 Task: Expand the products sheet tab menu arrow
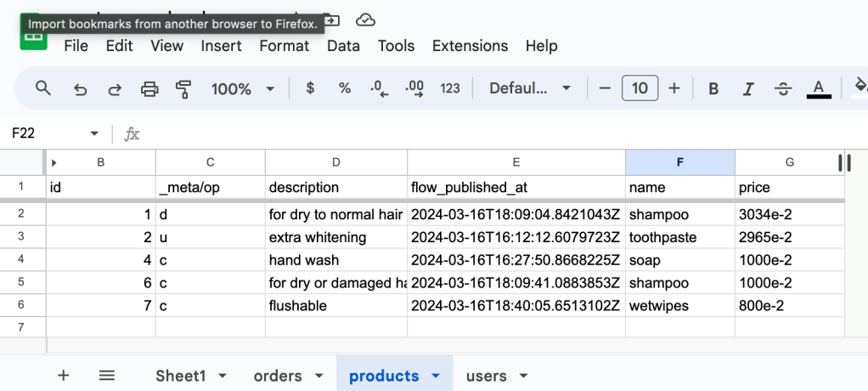pyautogui.click(x=436, y=376)
